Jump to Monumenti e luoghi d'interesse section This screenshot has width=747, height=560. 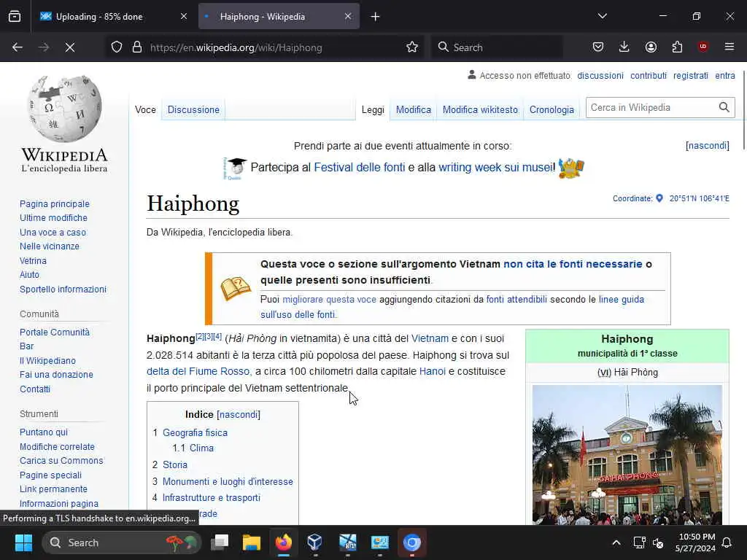tap(228, 482)
